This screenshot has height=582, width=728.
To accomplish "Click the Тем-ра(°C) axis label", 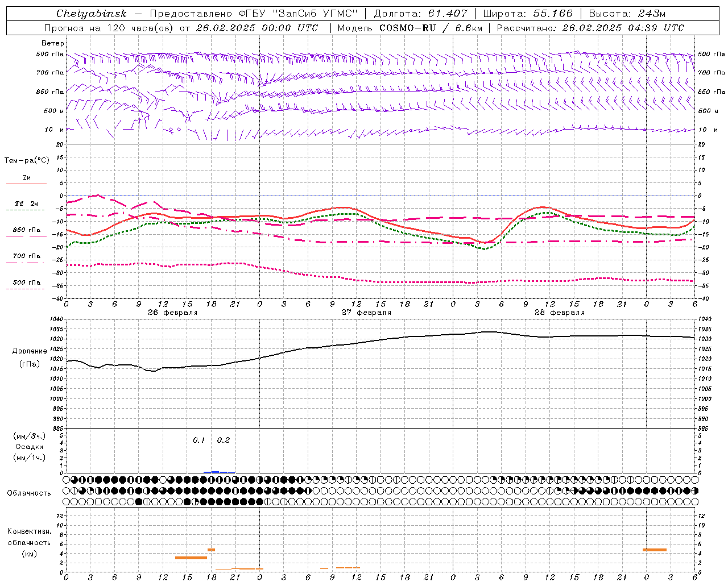I will point(27,160).
